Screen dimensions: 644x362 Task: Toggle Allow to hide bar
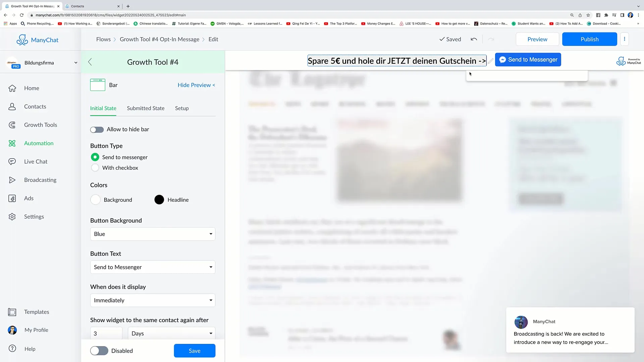click(x=97, y=129)
